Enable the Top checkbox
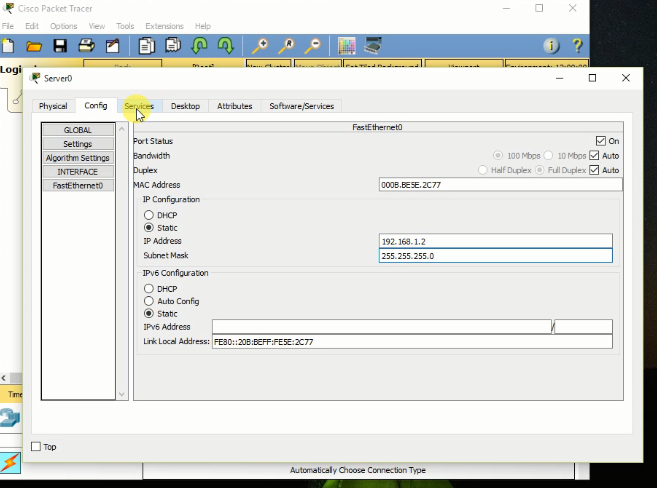657x488 pixels. [36, 447]
